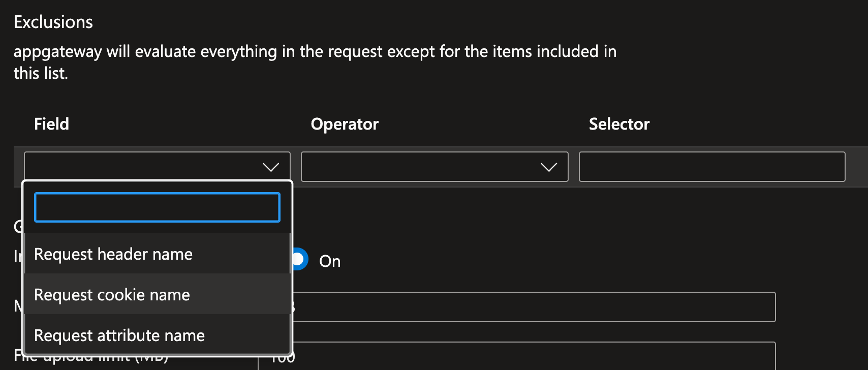This screenshot has width=868, height=370.
Task: Click the Exclusions section heading
Action: tap(53, 22)
